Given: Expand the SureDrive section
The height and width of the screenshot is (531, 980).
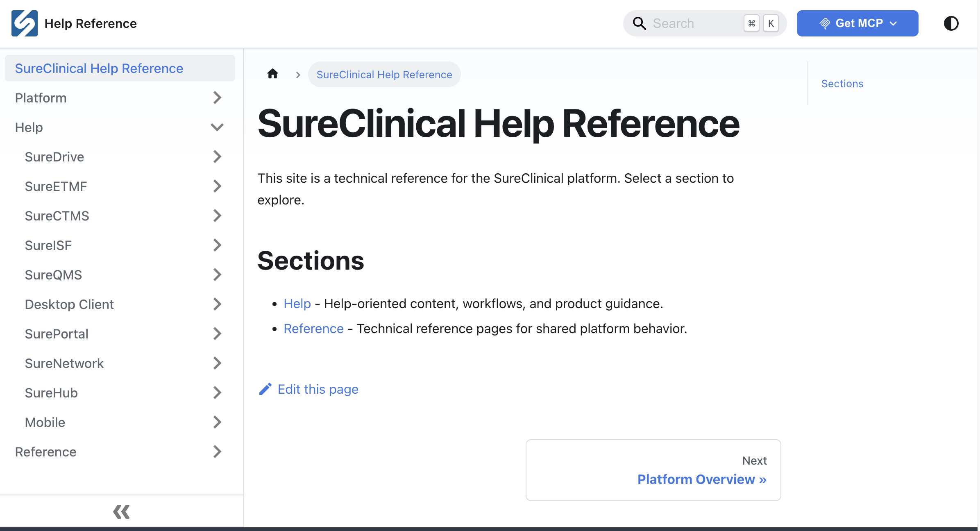Looking at the screenshot, I should coord(218,157).
